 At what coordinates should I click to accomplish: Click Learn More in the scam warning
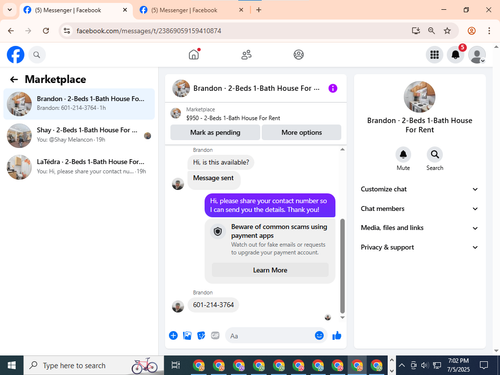(270, 270)
